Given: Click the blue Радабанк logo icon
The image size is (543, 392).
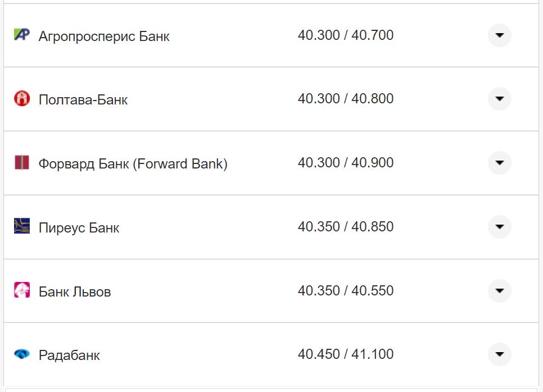Looking at the screenshot, I should pyautogui.click(x=21, y=354).
